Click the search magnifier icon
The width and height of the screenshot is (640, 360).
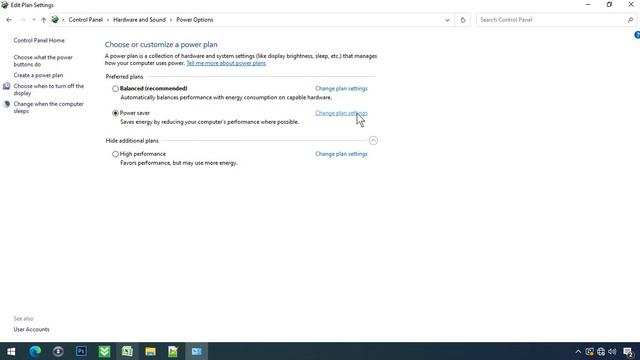(630, 20)
